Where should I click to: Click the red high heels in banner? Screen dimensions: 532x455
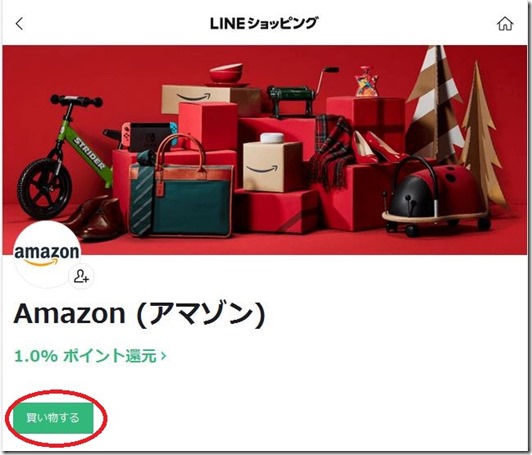click(376, 147)
